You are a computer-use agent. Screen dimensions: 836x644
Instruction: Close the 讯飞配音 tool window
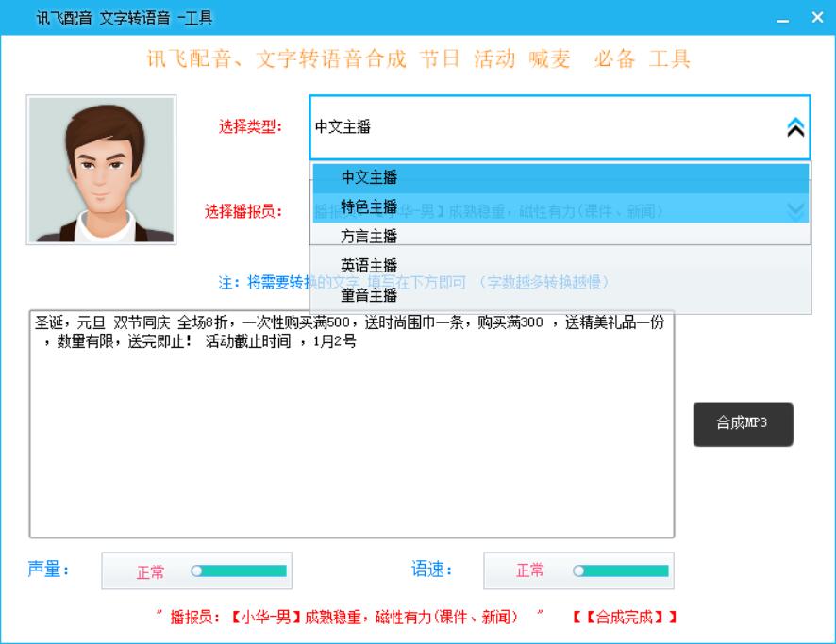(x=816, y=17)
